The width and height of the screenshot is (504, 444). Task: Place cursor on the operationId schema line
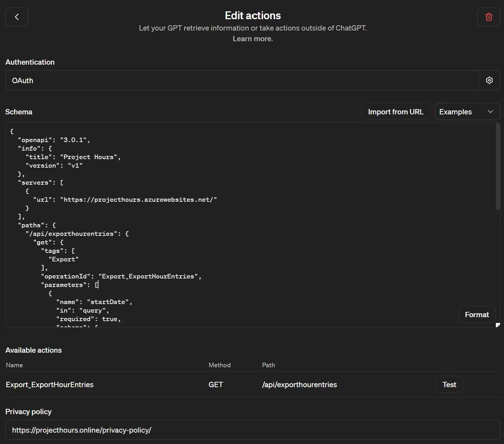tap(121, 276)
